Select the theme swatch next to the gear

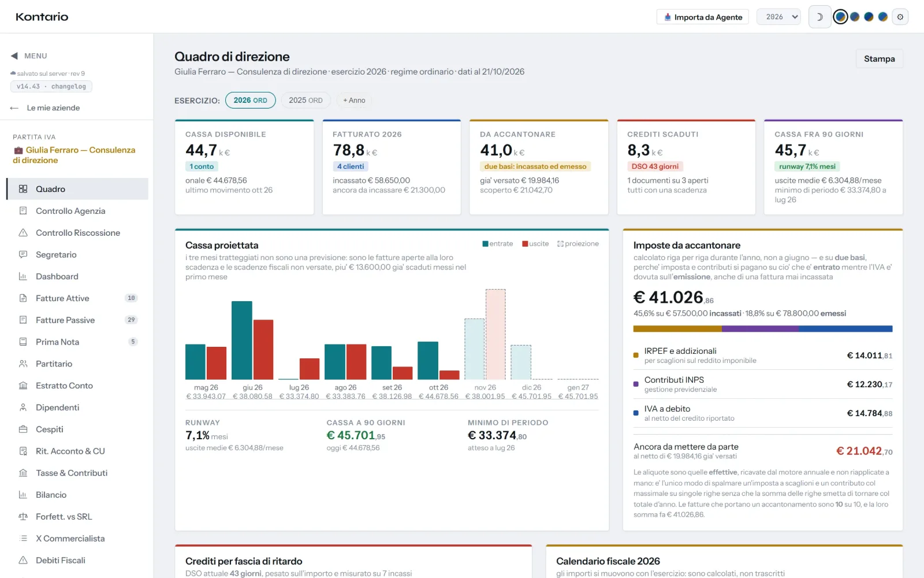883,17
